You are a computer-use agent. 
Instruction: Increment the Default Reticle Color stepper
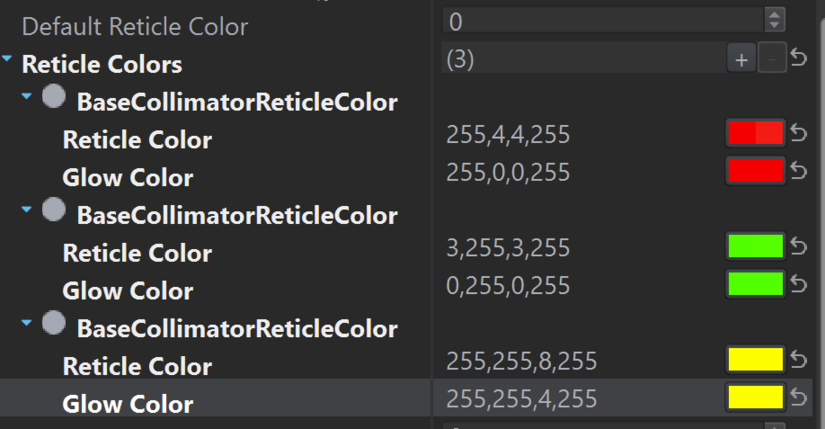pos(774,14)
